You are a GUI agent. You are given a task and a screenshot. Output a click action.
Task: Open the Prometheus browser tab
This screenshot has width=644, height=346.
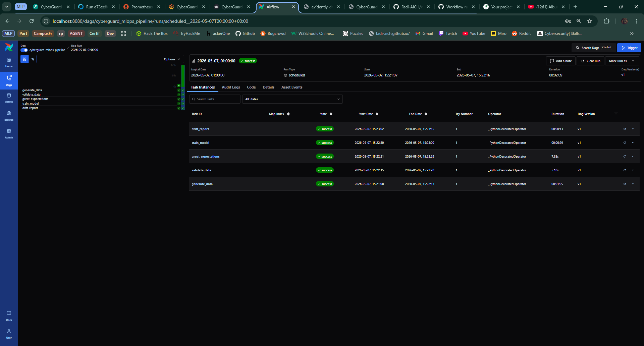click(142, 7)
